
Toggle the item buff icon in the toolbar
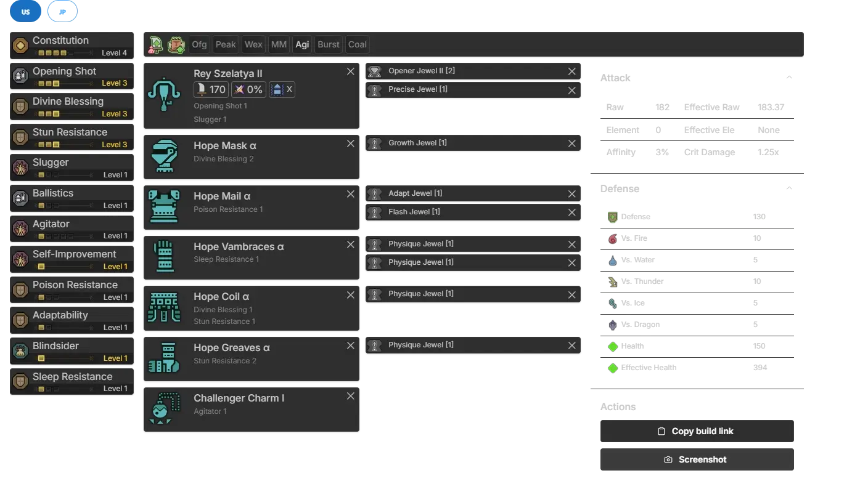coord(157,44)
